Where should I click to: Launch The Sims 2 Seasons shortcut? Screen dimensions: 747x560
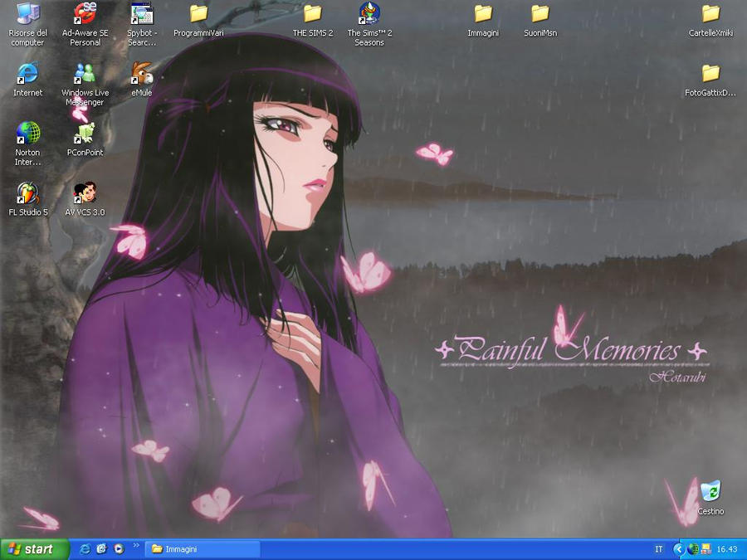[x=369, y=24]
